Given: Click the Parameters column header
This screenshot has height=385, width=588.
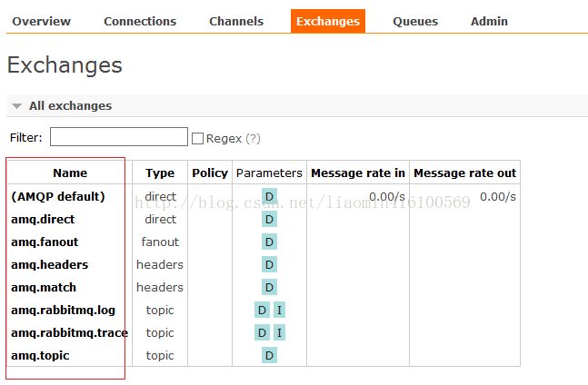Looking at the screenshot, I should click(x=269, y=173).
